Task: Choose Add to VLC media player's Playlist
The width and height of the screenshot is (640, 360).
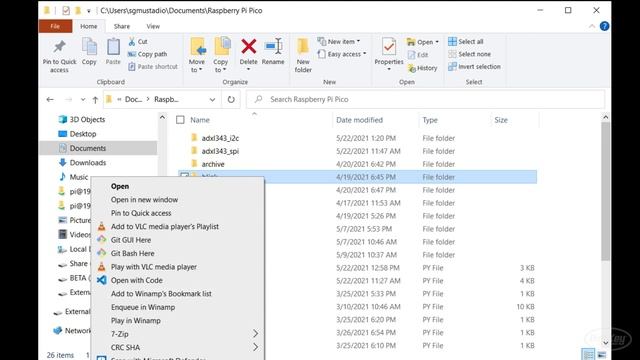Action: pos(178,227)
